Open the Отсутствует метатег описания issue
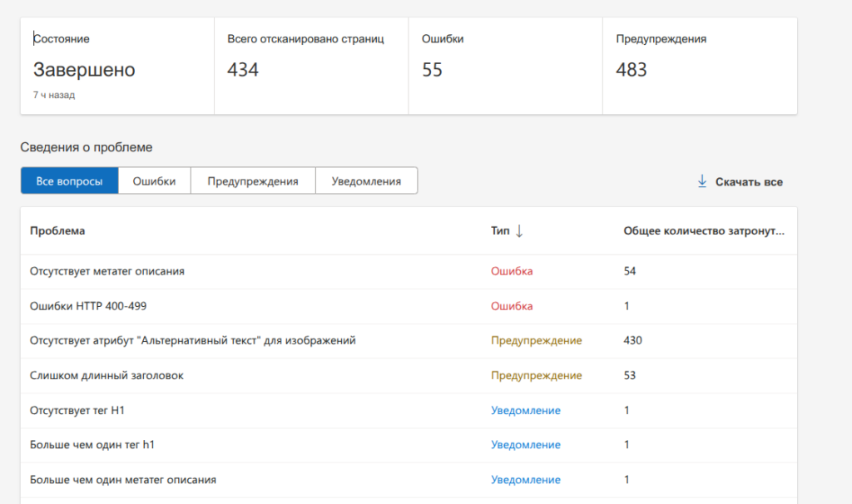The height and width of the screenshot is (504, 852). pos(107,271)
